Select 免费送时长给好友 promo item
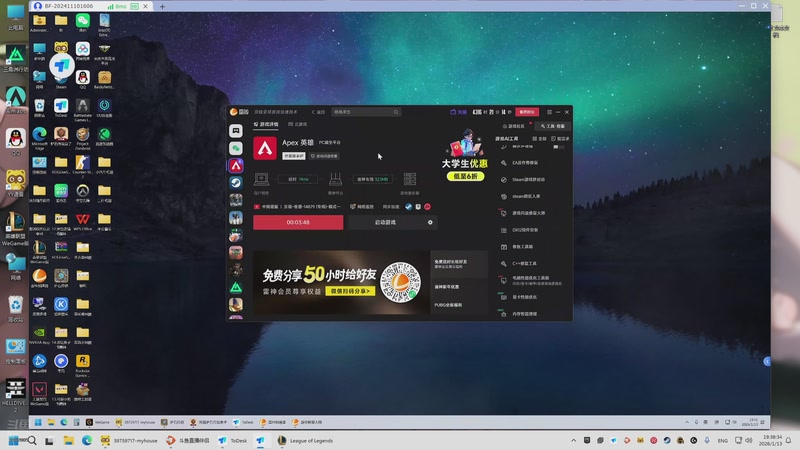 click(x=459, y=264)
